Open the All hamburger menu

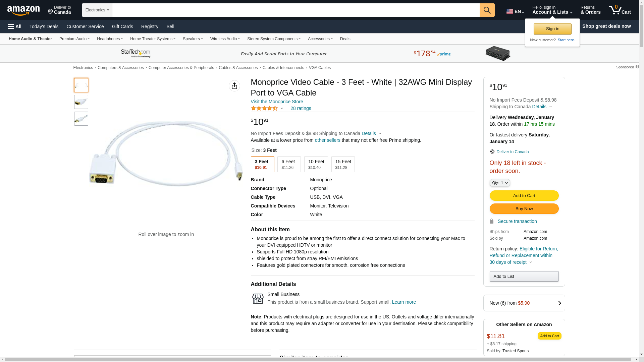[15, 26]
